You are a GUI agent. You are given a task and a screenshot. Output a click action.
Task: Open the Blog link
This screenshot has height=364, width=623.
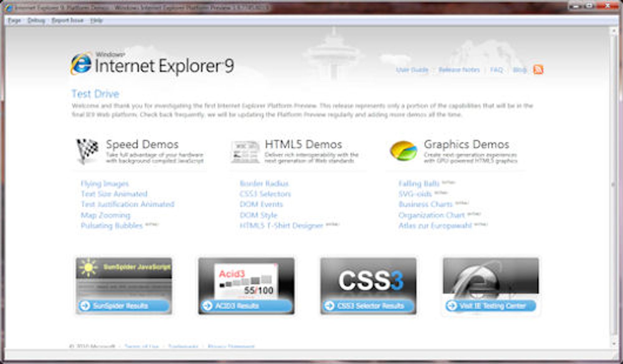pyautogui.click(x=520, y=70)
